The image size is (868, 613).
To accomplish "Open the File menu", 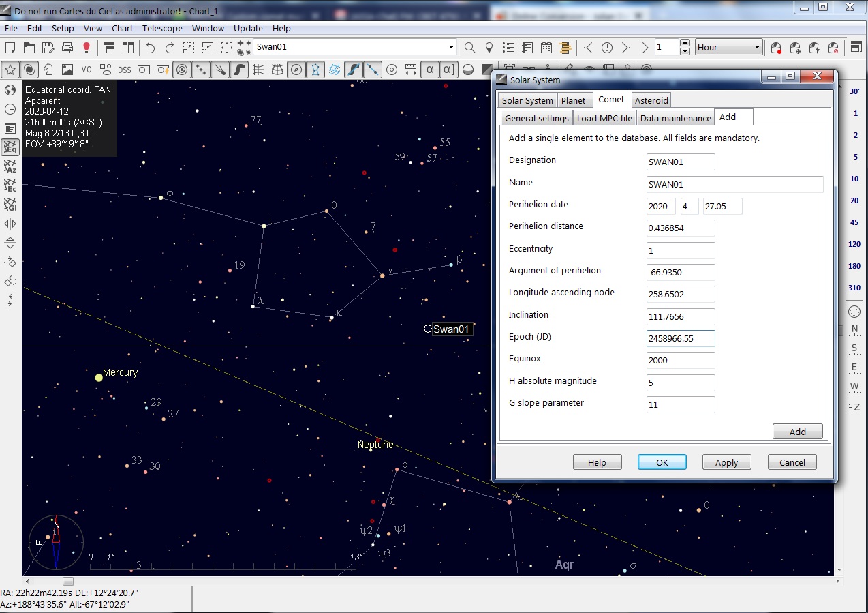I will (x=11, y=28).
